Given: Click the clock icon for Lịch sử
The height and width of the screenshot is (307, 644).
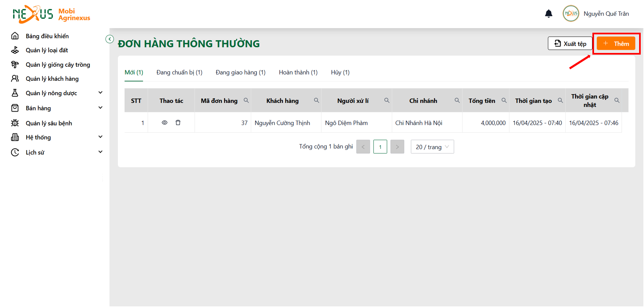Looking at the screenshot, I should tap(15, 152).
